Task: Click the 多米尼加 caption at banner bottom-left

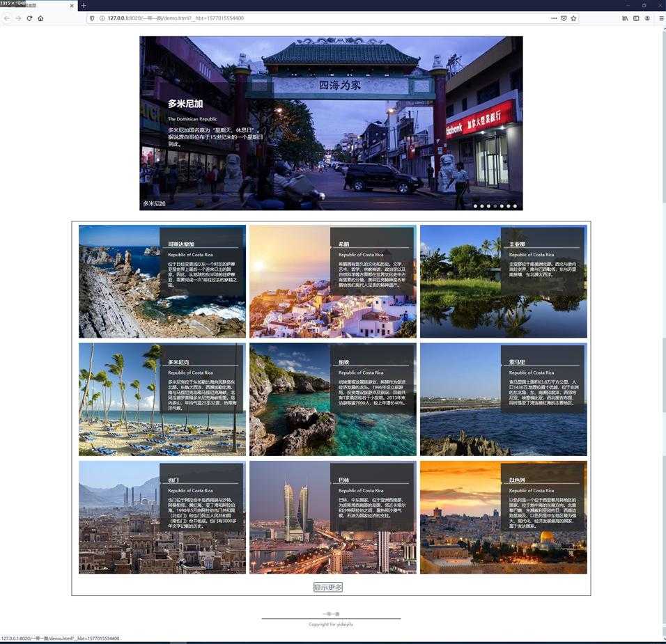Action: tap(154, 203)
